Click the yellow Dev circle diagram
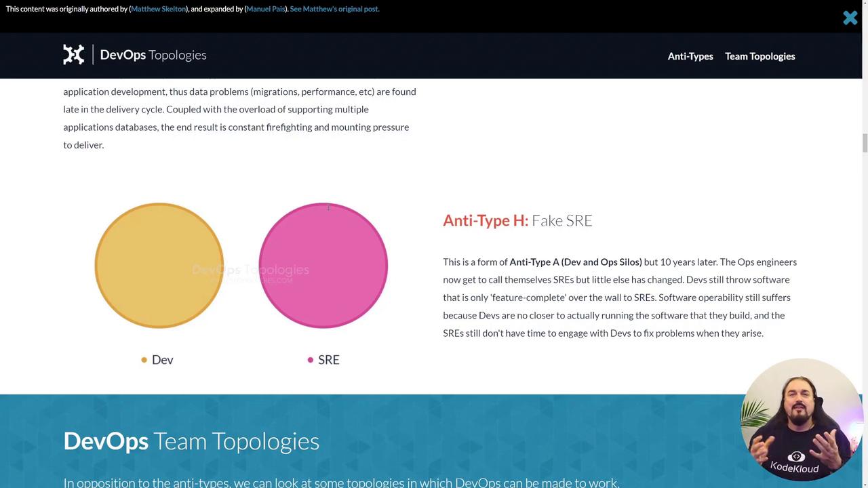868x488 pixels. click(159, 266)
